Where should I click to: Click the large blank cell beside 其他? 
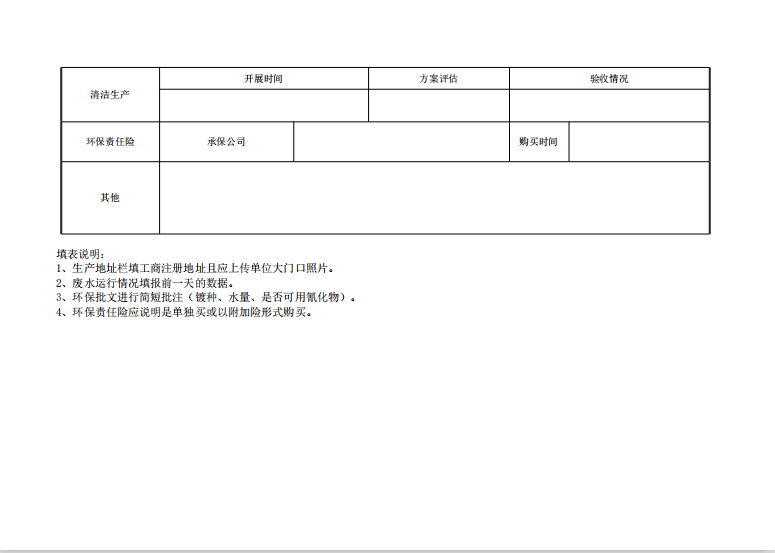point(434,198)
